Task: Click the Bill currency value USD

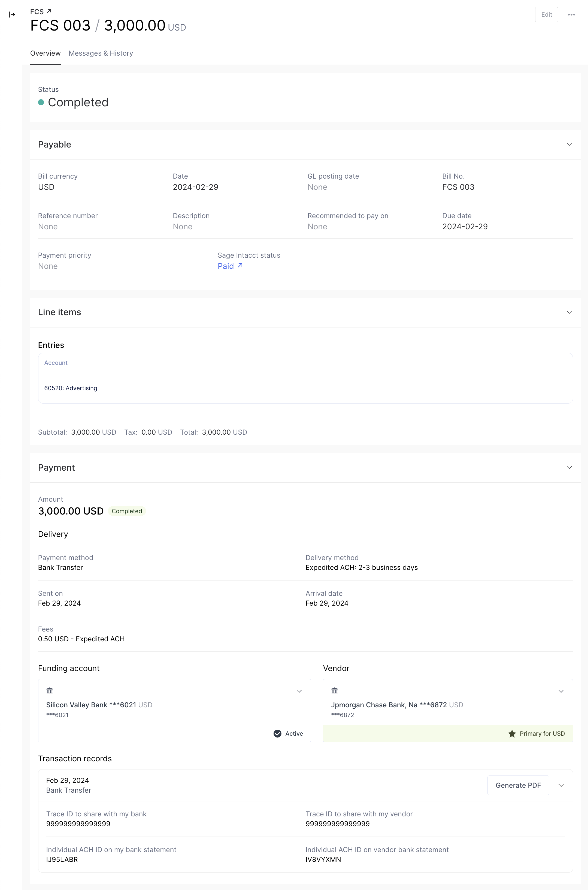Action: [x=46, y=187]
